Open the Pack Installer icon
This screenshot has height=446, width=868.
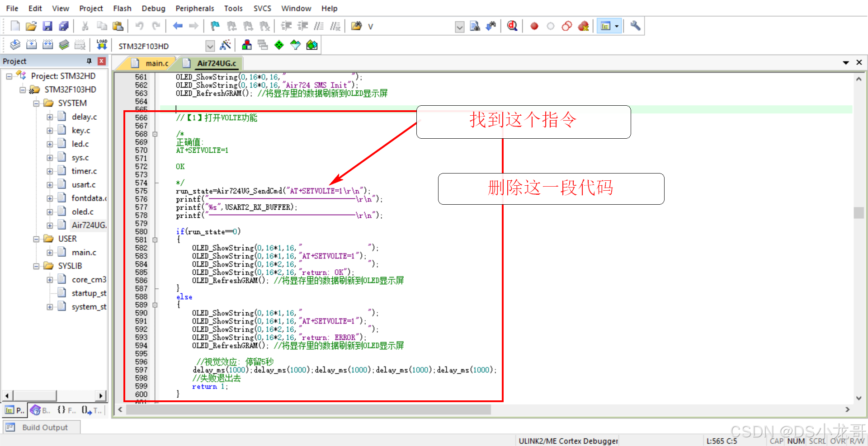tap(311, 45)
